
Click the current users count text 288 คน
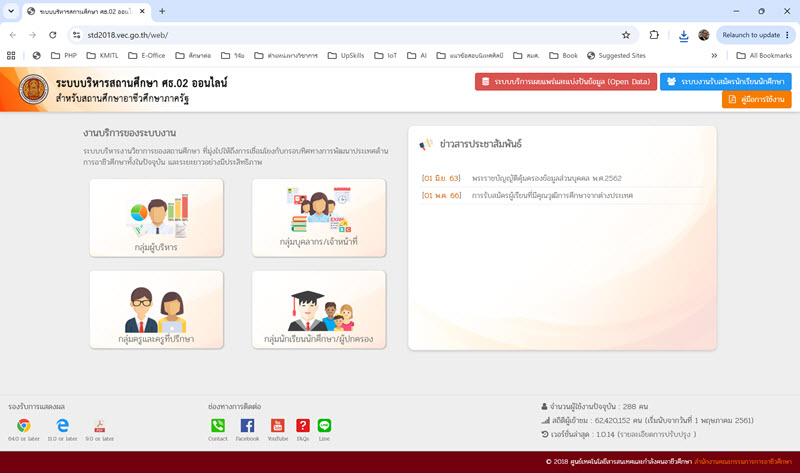[x=635, y=407]
